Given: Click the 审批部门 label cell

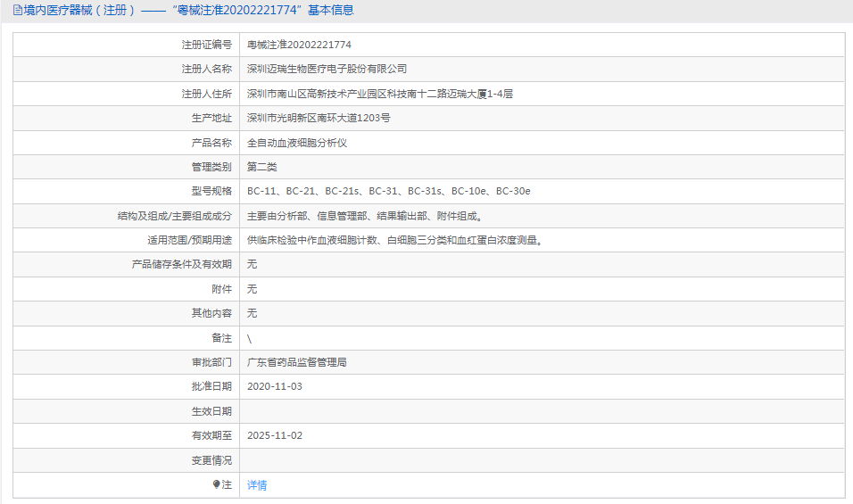Looking at the screenshot, I should 126,362.
